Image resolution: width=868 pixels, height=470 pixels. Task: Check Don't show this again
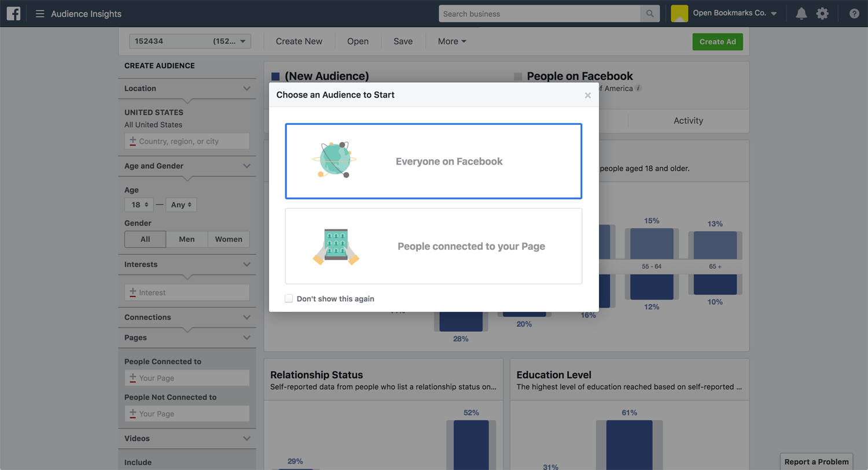tap(289, 298)
